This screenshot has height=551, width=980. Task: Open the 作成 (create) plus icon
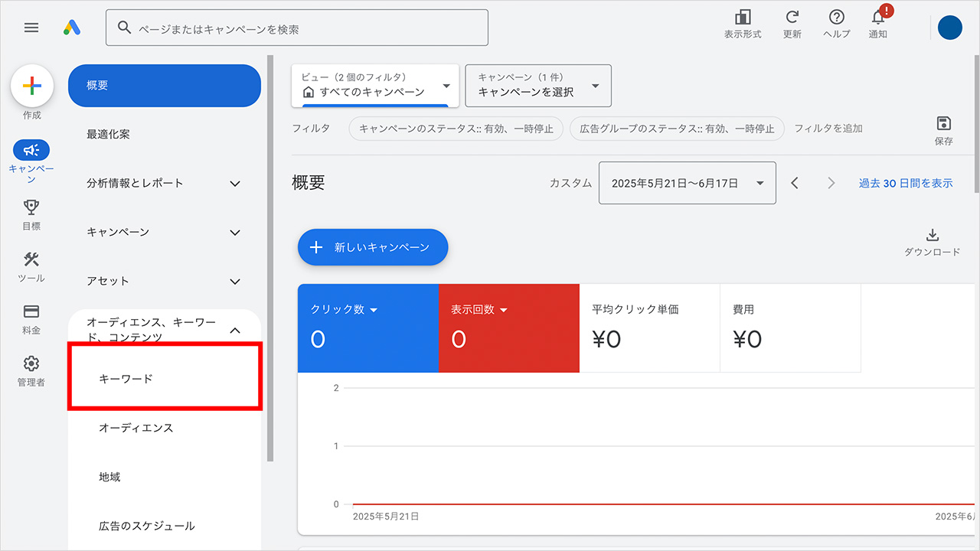[31, 86]
